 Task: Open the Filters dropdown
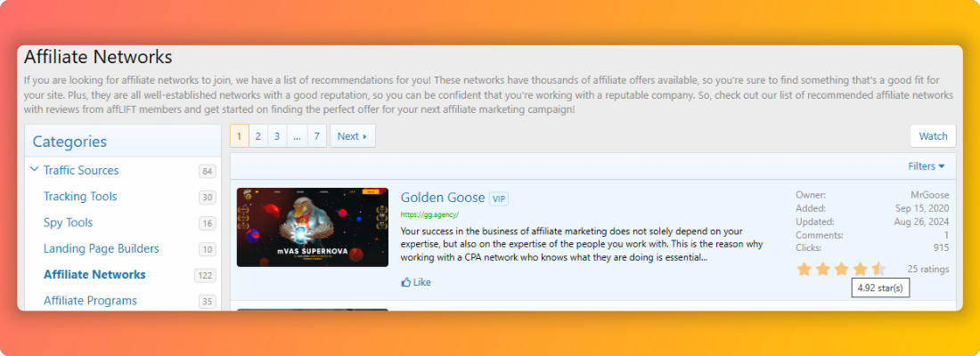tap(927, 166)
